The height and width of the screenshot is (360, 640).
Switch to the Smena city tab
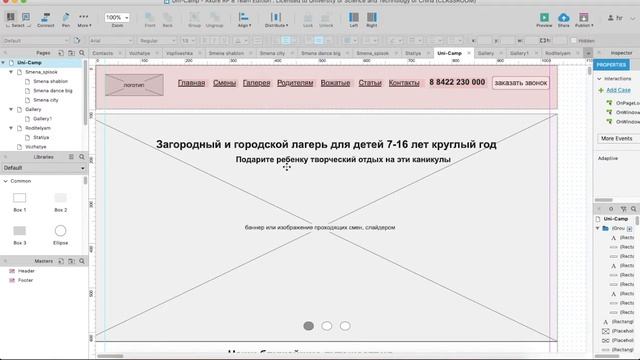[272, 53]
